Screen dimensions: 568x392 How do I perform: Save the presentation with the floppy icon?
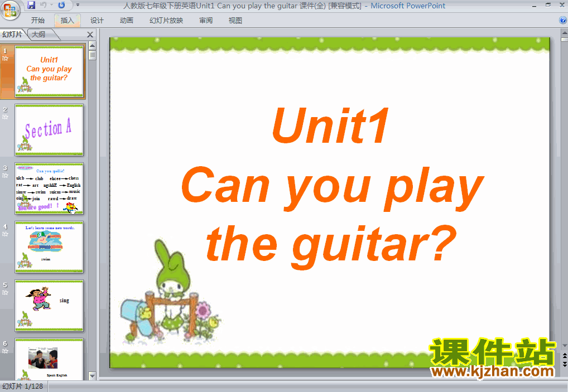(31, 5)
